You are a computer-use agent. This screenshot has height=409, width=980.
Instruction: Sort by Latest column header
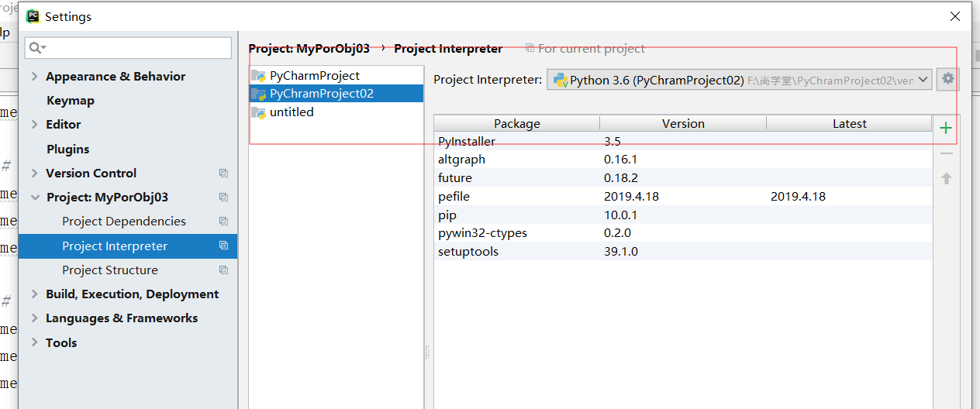click(849, 124)
